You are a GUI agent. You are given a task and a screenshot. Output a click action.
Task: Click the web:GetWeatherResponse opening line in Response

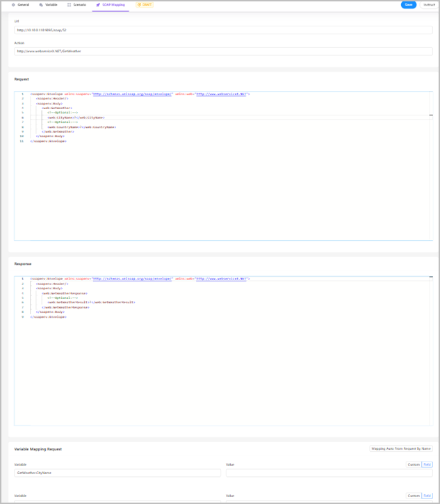pos(65,293)
